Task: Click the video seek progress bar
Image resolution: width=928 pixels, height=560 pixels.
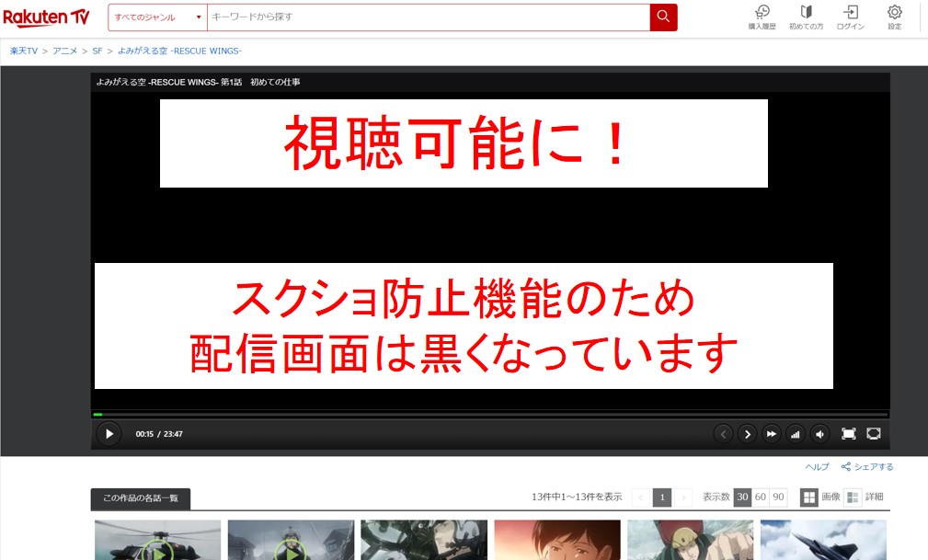Action: 460,414
